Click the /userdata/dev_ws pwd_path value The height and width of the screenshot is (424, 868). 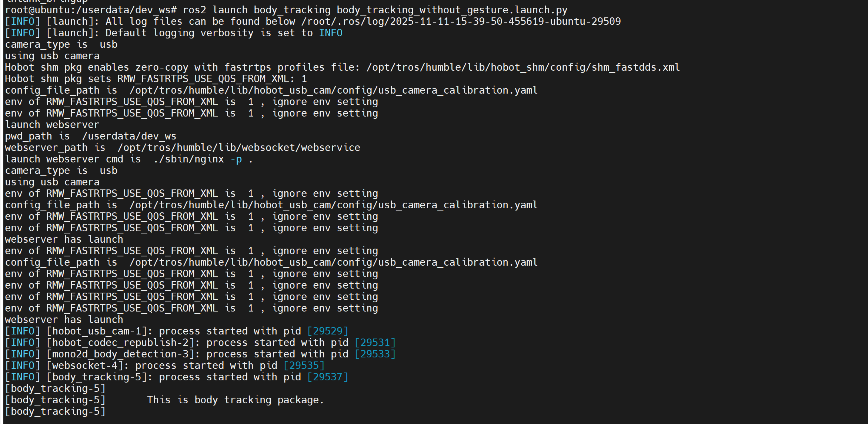coord(129,136)
